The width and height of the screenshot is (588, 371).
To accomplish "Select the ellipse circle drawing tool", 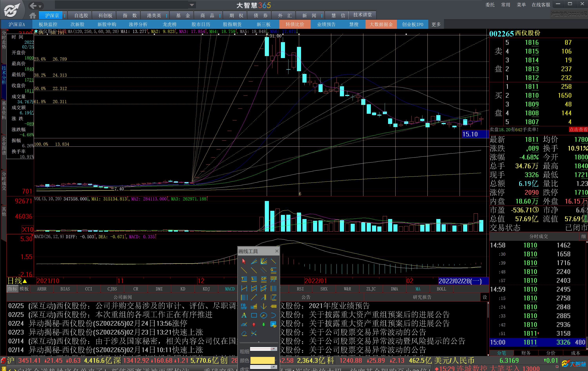I will (x=263, y=315).
